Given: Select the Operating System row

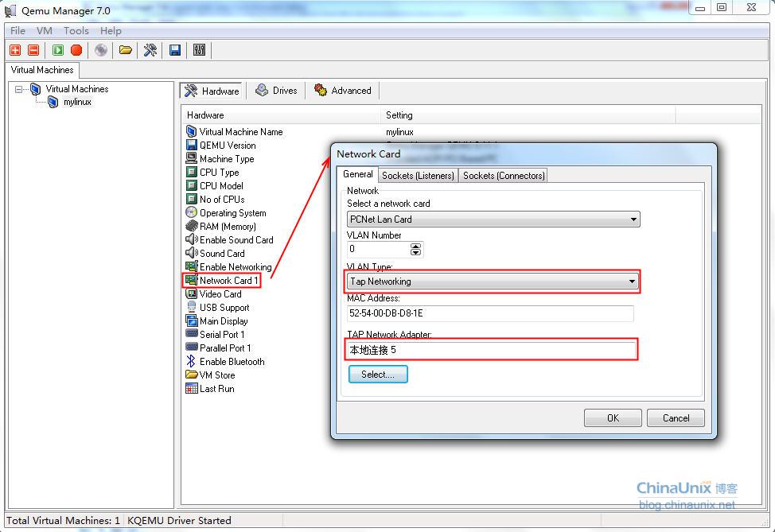Looking at the screenshot, I should point(226,213).
